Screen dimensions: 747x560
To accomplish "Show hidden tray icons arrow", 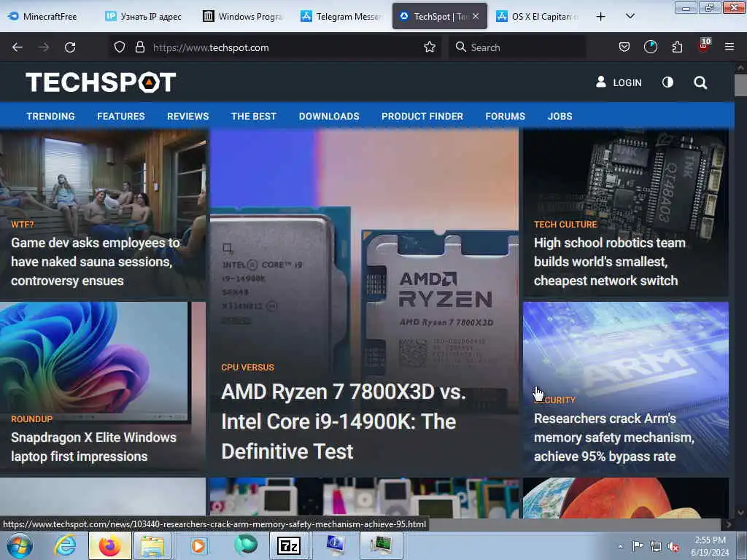I will pyautogui.click(x=620, y=546).
